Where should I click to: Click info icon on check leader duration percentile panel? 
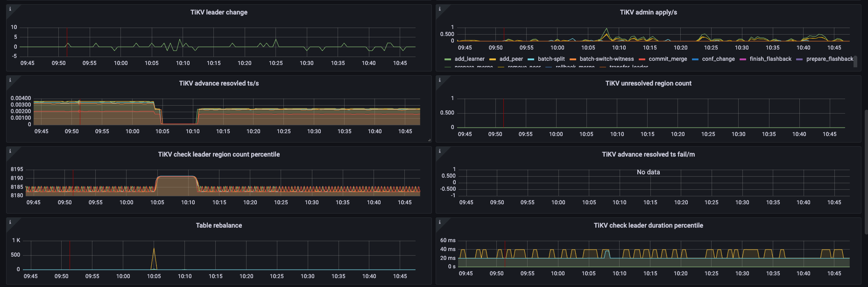tap(439, 222)
